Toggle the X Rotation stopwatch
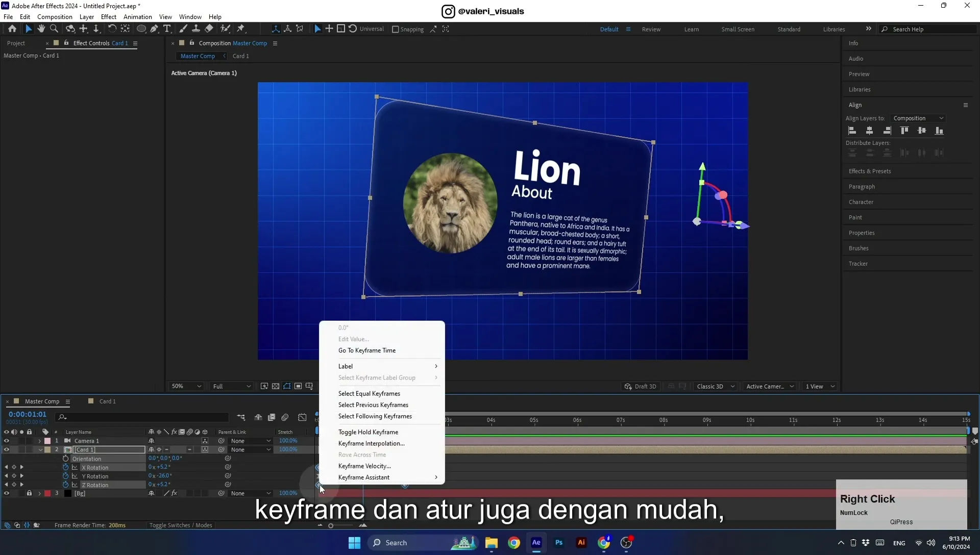 [x=65, y=467]
